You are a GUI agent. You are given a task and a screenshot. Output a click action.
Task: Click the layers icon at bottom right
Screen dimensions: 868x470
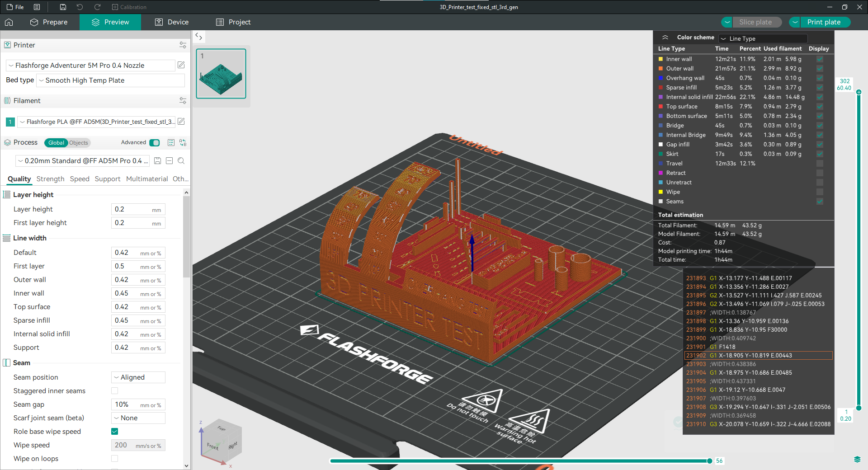click(857, 460)
